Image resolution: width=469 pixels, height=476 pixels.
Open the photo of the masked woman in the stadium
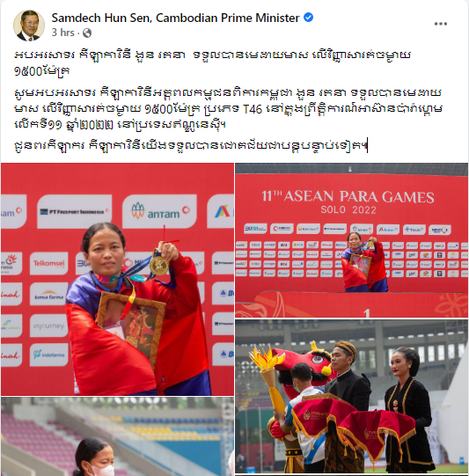click(x=118, y=436)
